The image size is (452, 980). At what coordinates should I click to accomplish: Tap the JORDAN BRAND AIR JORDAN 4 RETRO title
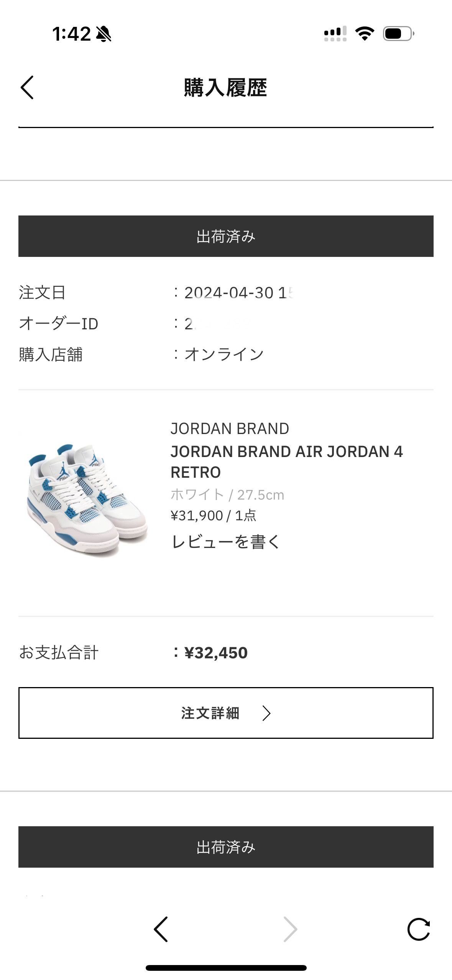pyautogui.click(x=287, y=462)
